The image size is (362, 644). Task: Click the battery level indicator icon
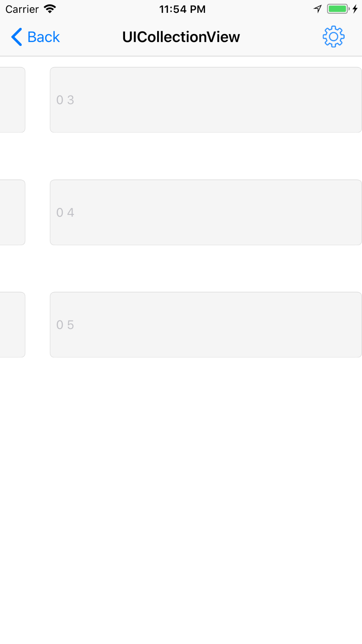(336, 9)
